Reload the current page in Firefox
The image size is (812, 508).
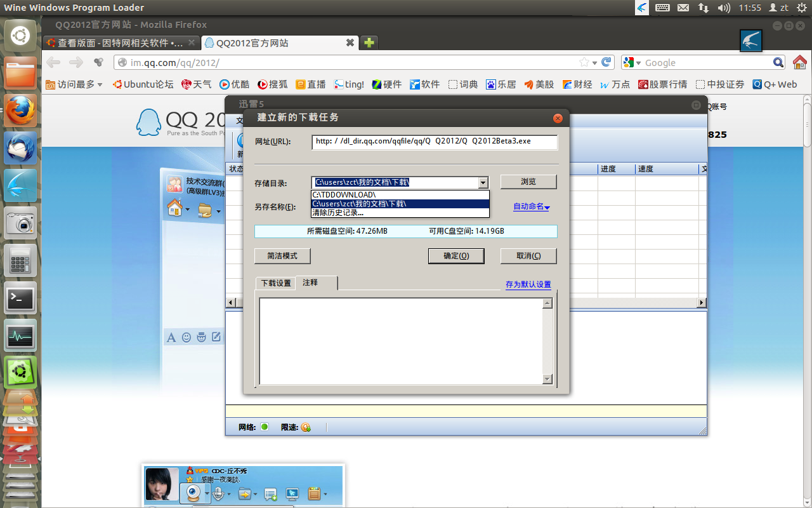[x=606, y=62]
